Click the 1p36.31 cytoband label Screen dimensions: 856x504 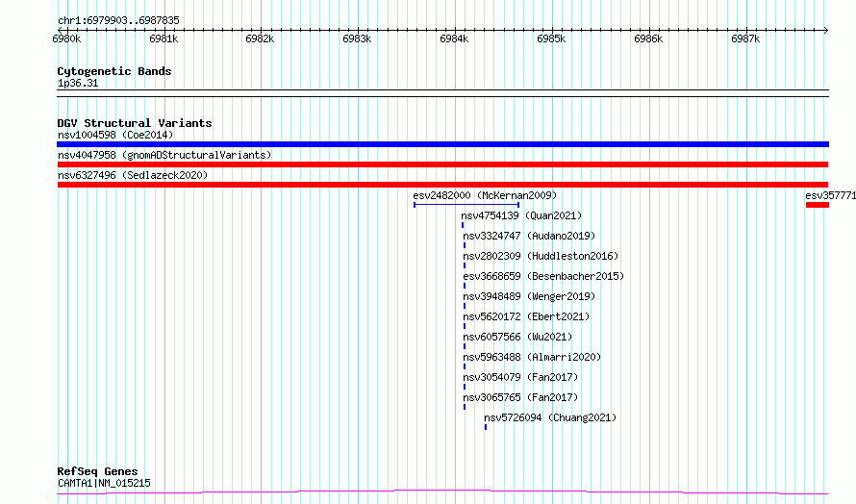tap(78, 83)
